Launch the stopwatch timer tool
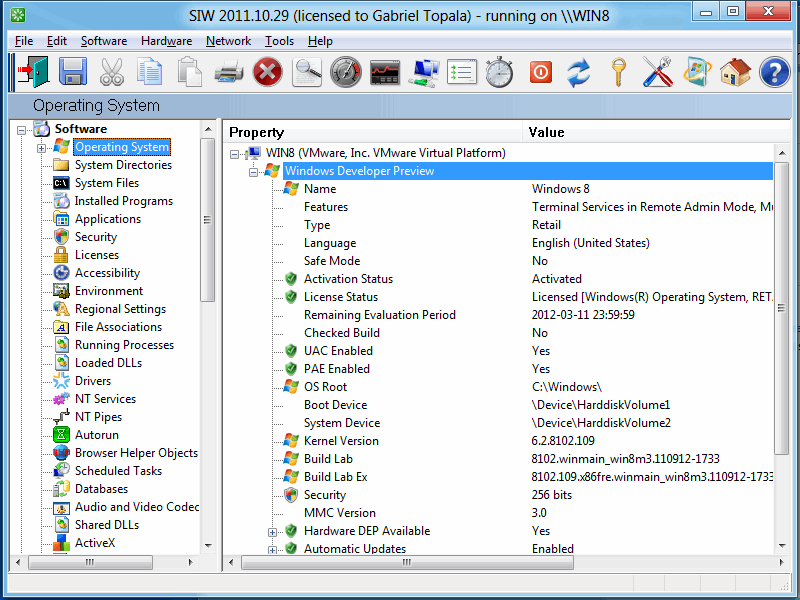Image resolution: width=800 pixels, height=600 pixels. coord(498,72)
